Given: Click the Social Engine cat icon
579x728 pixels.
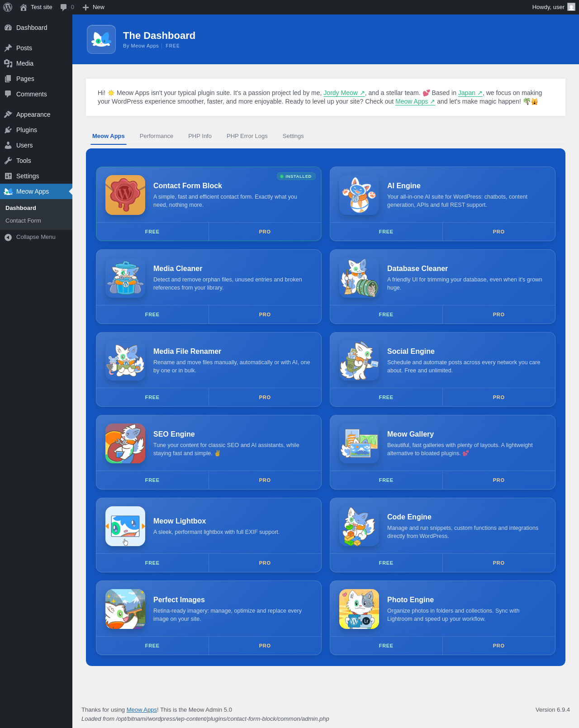Looking at the screenshot, I should tap(359, 361).
